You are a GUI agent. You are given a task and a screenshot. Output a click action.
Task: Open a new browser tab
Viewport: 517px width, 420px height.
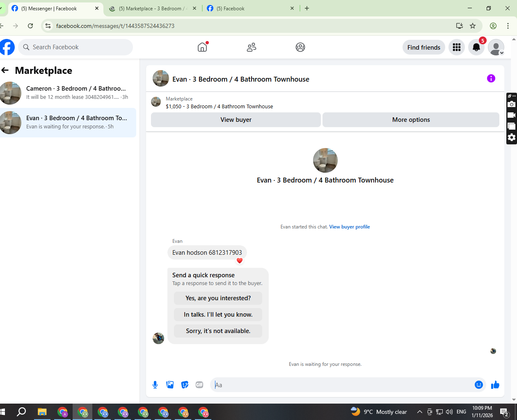point(307,8)
